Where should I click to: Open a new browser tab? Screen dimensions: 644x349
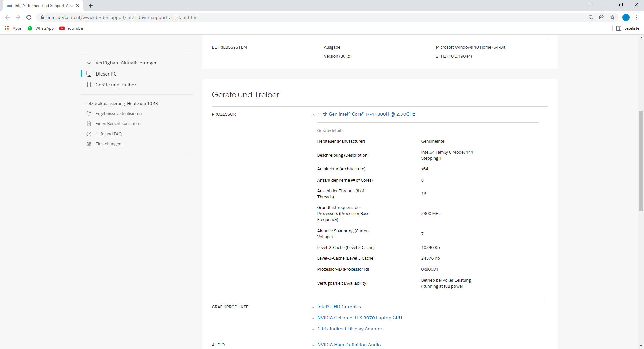[91, 6]
